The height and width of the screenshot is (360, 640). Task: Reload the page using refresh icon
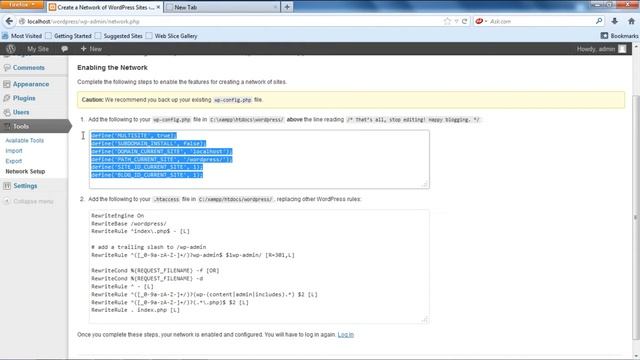pos(464,21)
